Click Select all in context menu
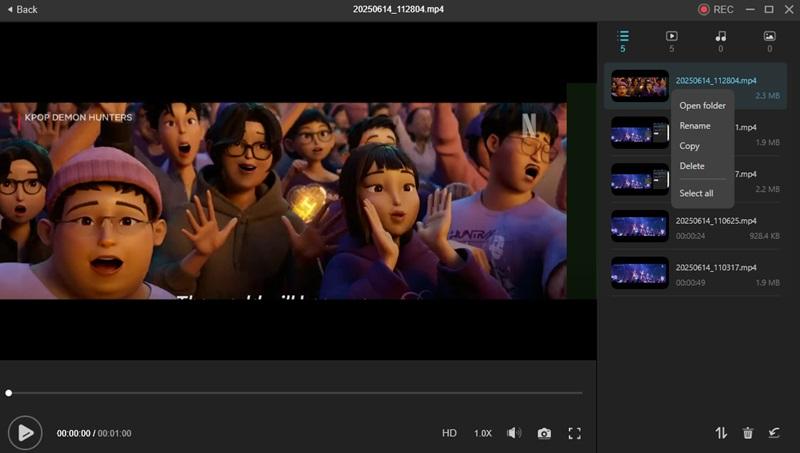 pyautogui.click(x=696, y=193)
